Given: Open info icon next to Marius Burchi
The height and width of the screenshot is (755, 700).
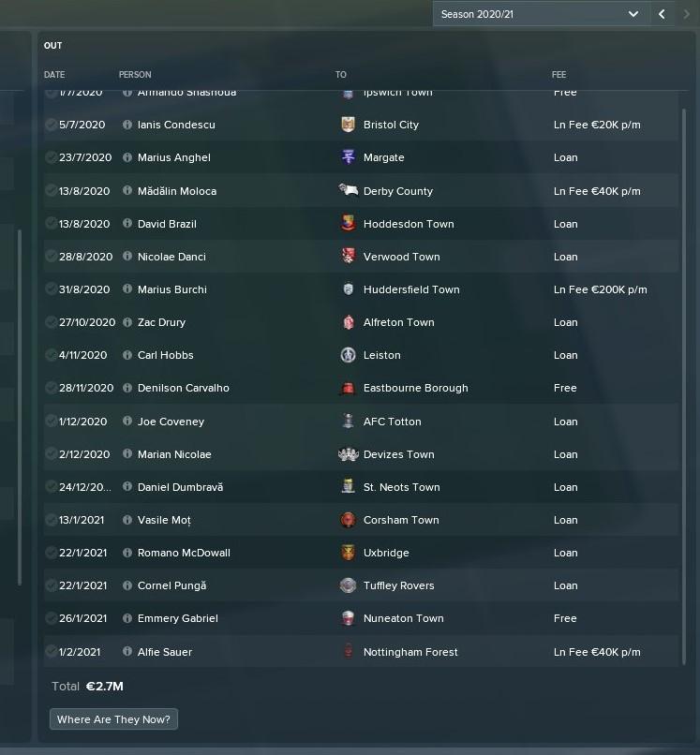Looking at the screenshot, I should [127, 289].
